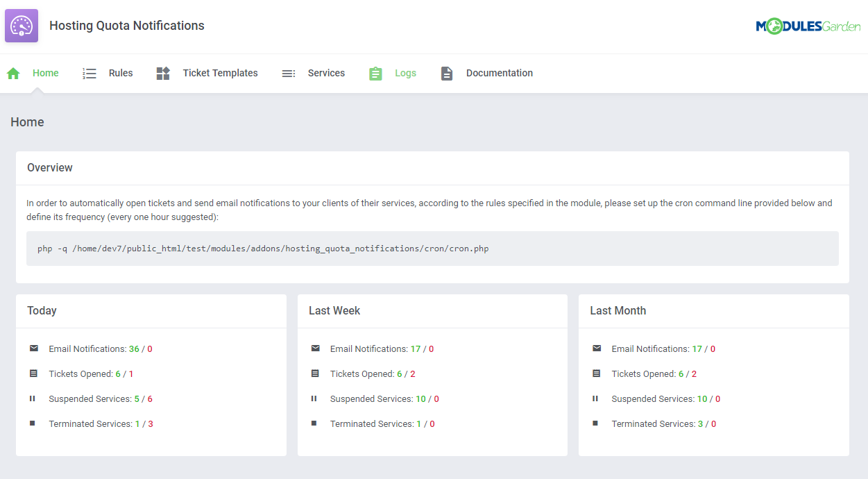Click the Last Month card heading
Screen dimensions: 868x479
[x=618, y=311]
